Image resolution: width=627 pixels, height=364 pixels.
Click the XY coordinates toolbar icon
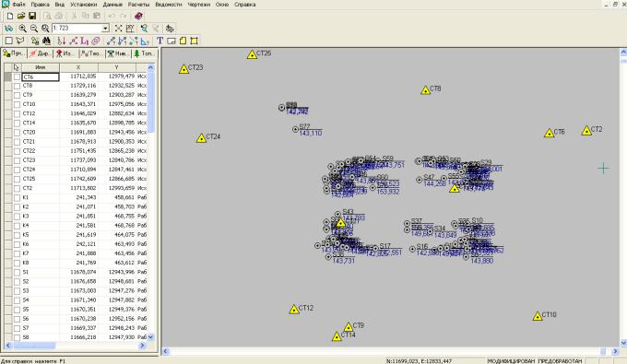130,29
